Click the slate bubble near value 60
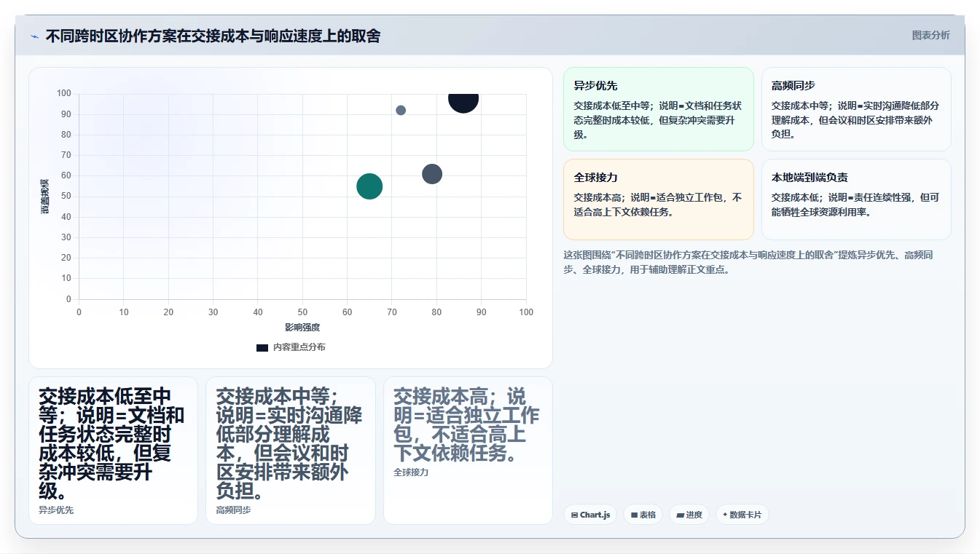The image size is (980, 554). [x=432, y=174]
